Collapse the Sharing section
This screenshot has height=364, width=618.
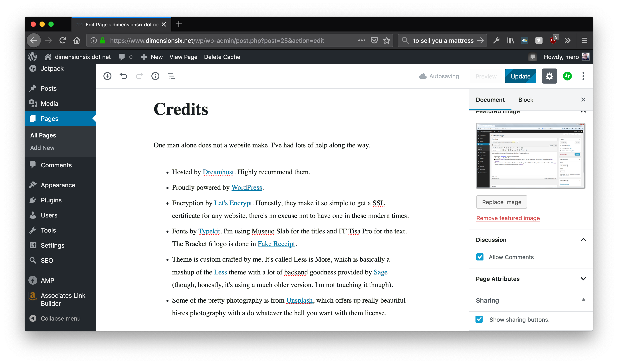(x=583, y=299)
